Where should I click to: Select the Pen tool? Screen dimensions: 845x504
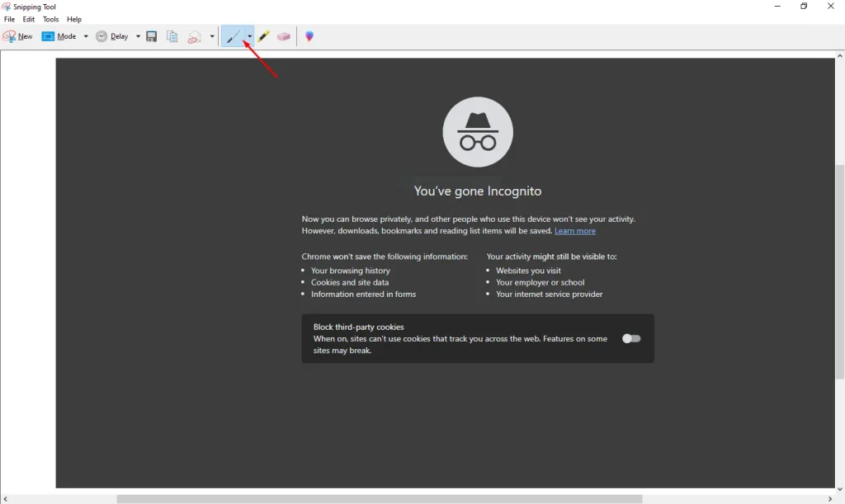click(x=233, y=36)
